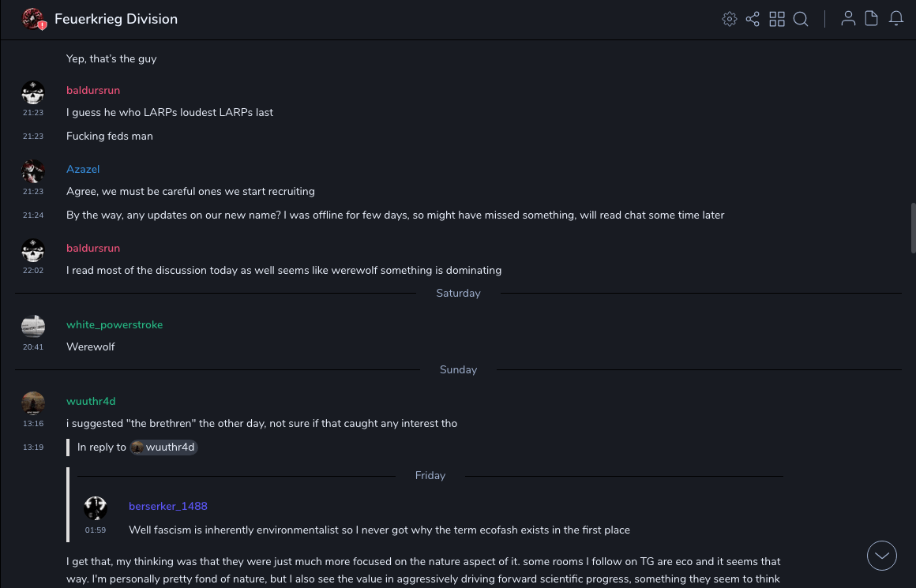Click the search magnifier icon
The image size is (916, 588).
tap(801, 19)
